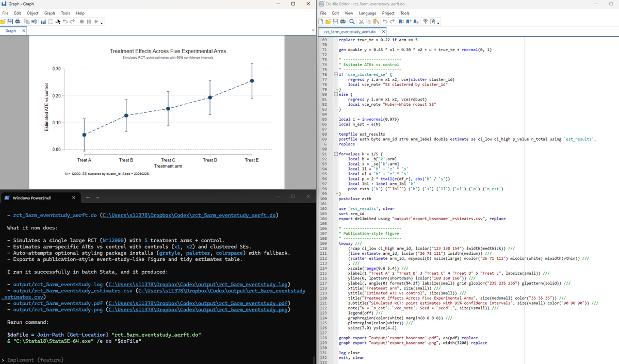Collapse the 'else' code block at line 80
The width and height of the screenshot is (619, 364).
pyautogui.click(x=336, y=94)
